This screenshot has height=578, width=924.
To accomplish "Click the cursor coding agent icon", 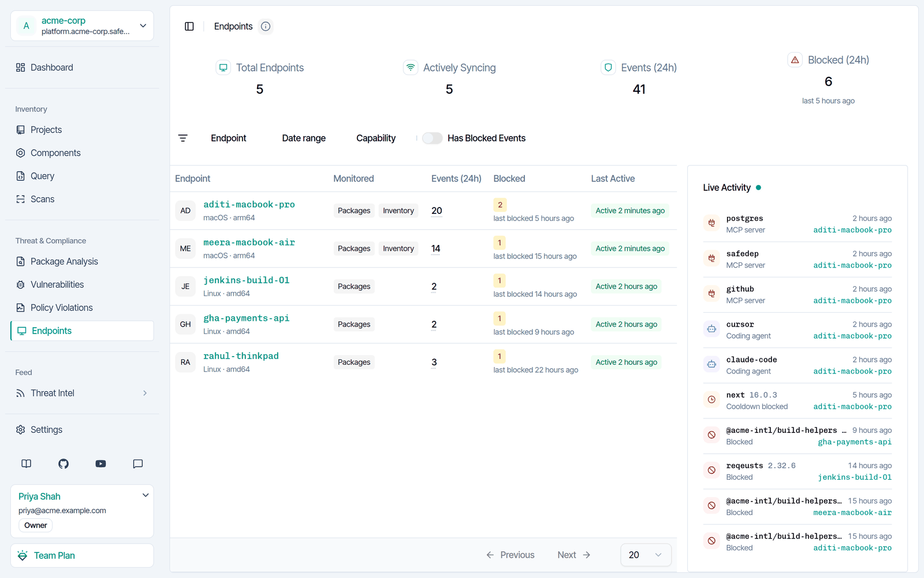I will tap(712, 329).
